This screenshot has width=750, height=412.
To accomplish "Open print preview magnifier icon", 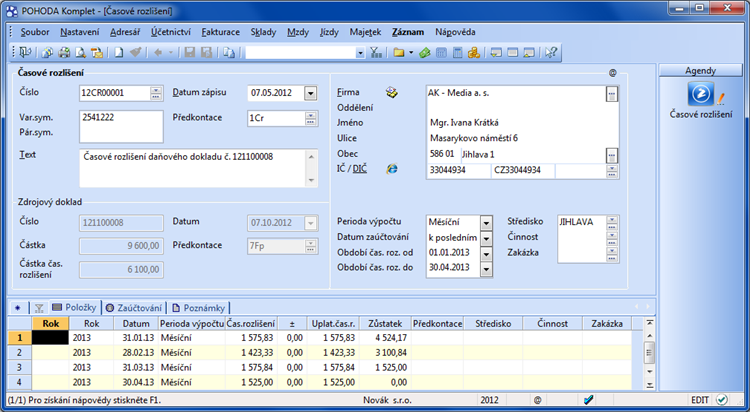I will point(80,53).
